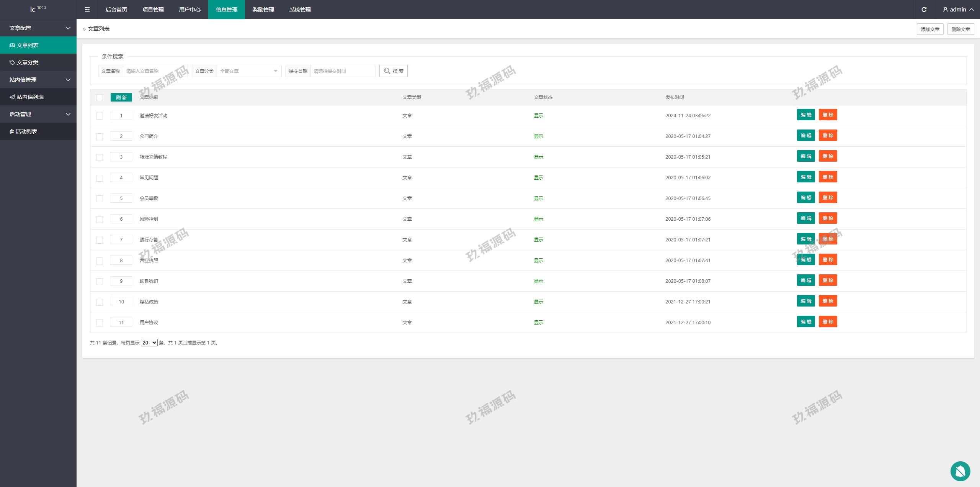
Task: Tick the checkbox for 邀请好友活动 row
Action: click(100, 116)
